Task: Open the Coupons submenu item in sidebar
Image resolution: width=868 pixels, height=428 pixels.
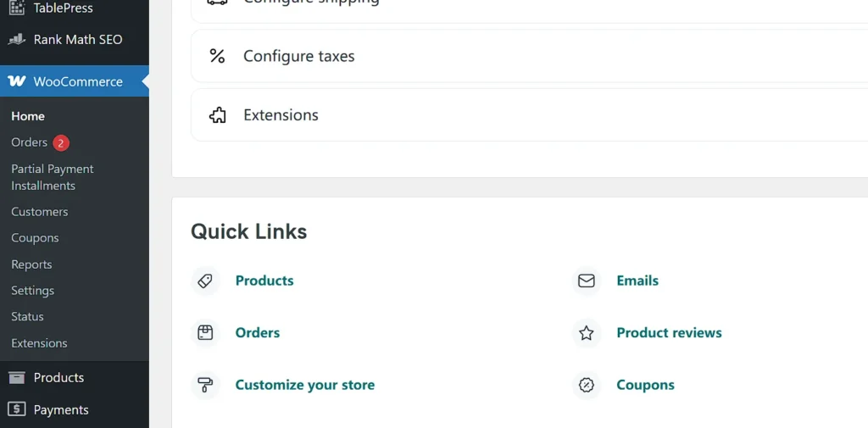Action: [35, 237]
